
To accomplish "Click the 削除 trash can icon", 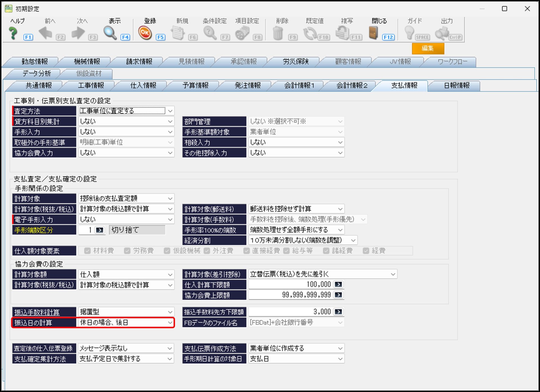I will point(278,33).
